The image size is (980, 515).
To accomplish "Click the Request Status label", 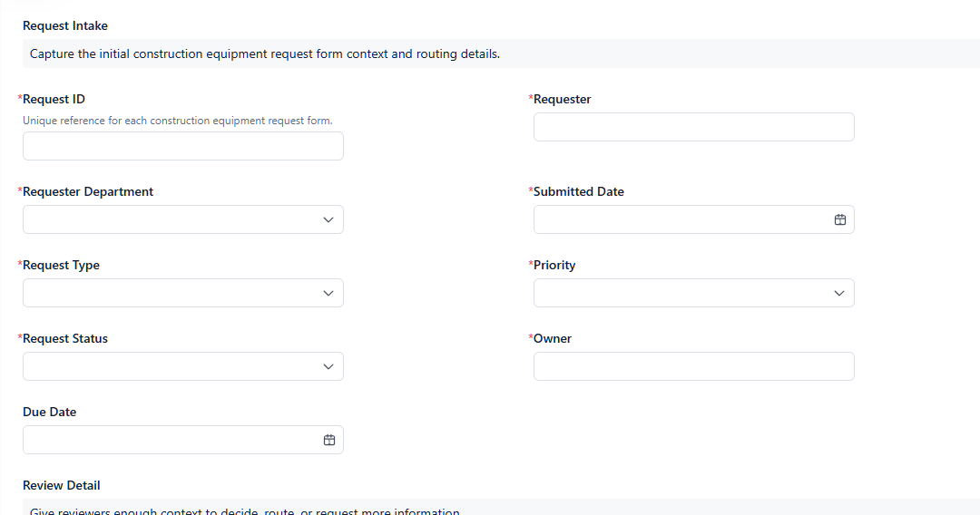I will click(65, 338).
